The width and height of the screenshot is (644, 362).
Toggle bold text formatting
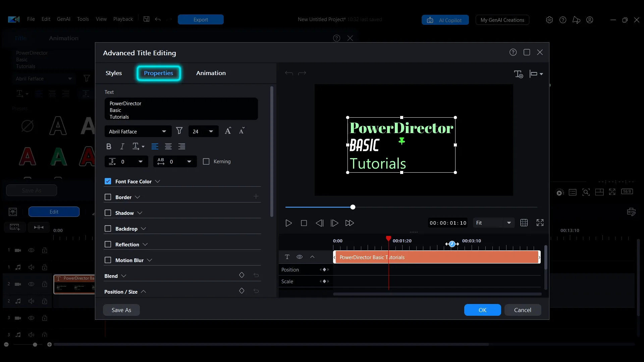coord(109,146)
